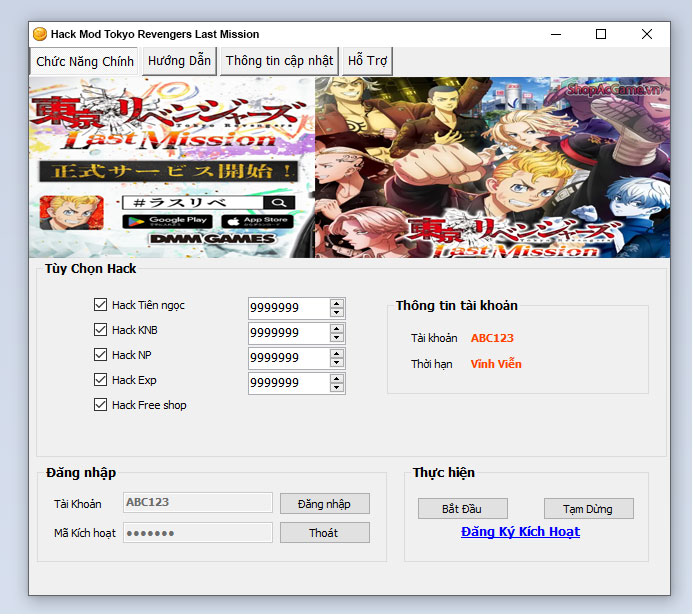Open the Hướng Dẫn tab
The image size is (693, 616).
point(179,61)
